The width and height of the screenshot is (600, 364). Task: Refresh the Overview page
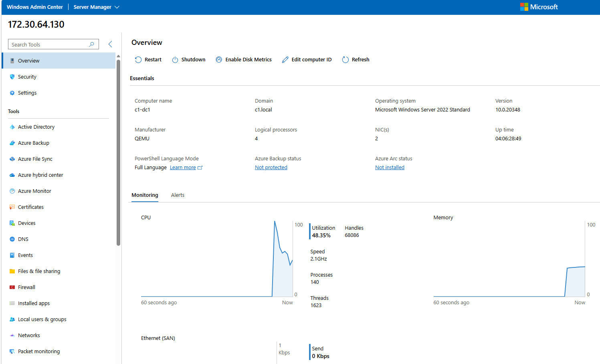coord(356,59)
